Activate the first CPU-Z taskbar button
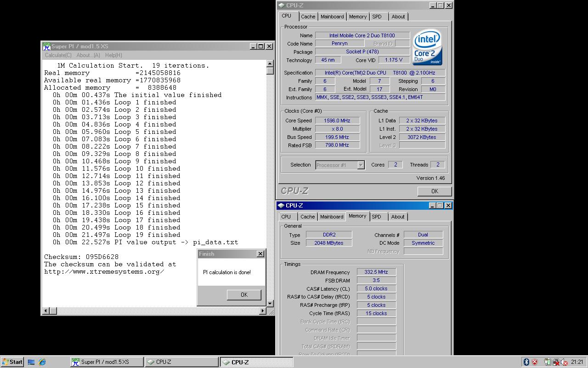This screenshot has width=588, height=368. (181, 362)
